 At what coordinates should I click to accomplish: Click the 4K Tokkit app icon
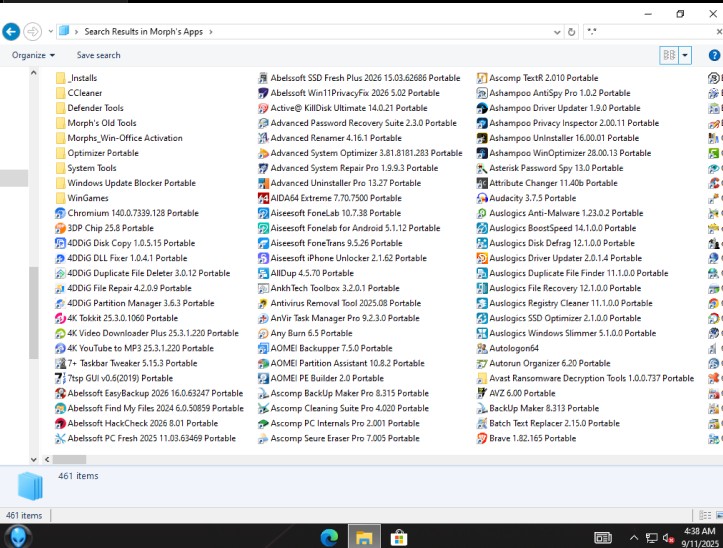click(60, 318)
